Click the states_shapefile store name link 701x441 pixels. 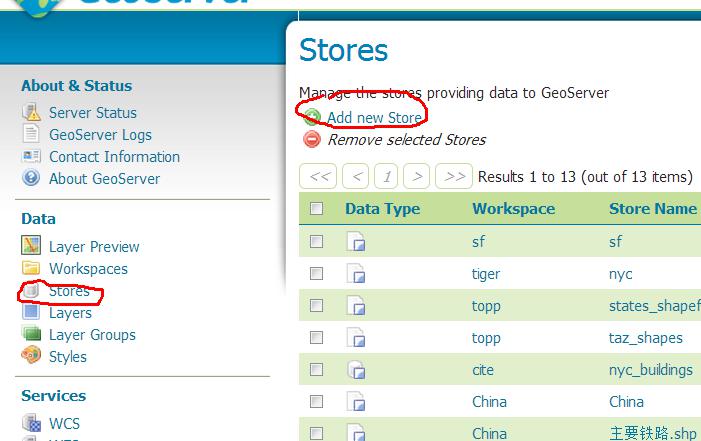[655, 306]
